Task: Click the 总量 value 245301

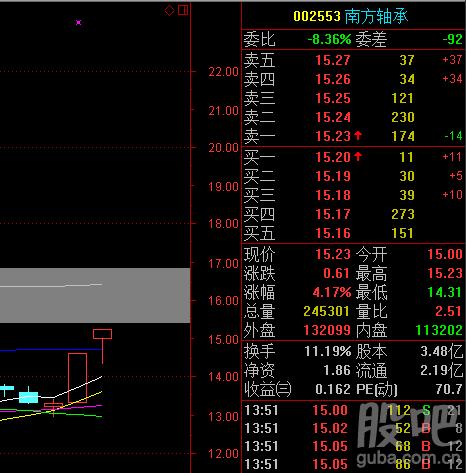Action: (326, 311)
